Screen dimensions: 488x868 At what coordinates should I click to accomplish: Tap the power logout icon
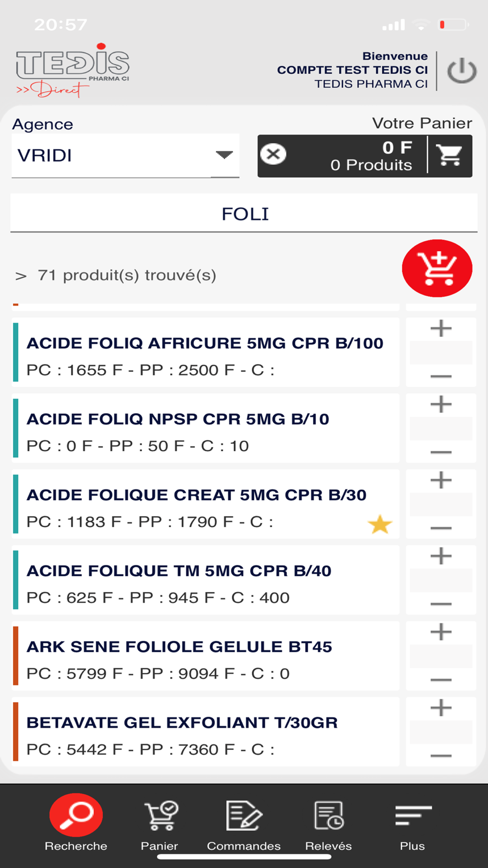pos(462,71)
